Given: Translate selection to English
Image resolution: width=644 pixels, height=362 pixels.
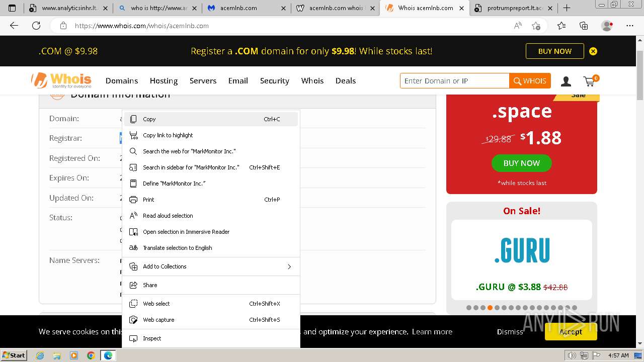Looking at the screenshot, I should coord(211,248).
